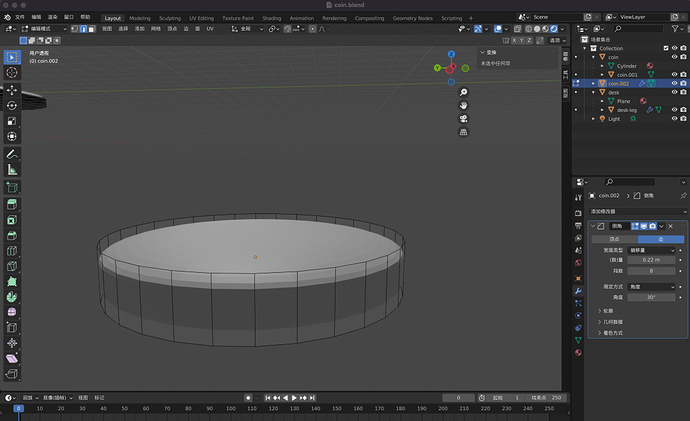690x421 pixels.
Task: Select the Rotate tool in left toolbar
Action: pos(12,105)
